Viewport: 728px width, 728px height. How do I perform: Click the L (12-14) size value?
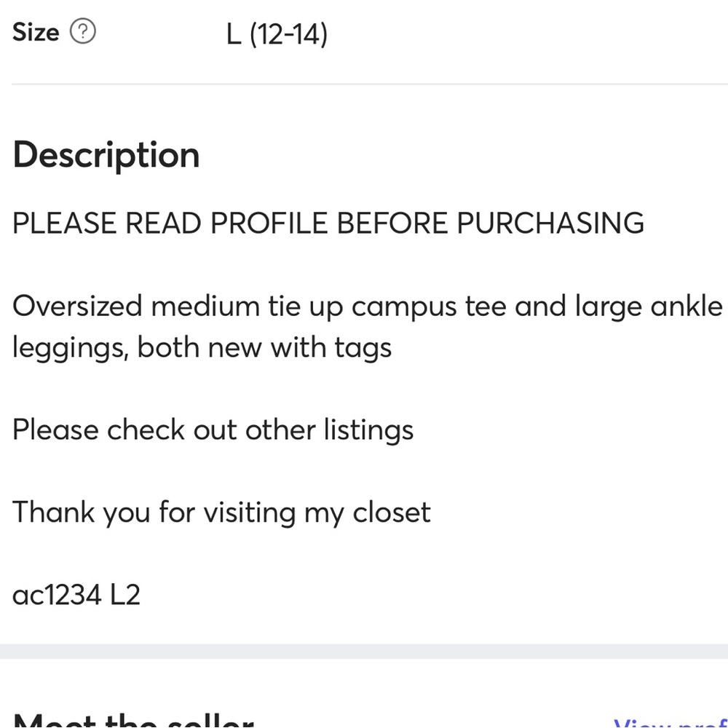[277, 34]
